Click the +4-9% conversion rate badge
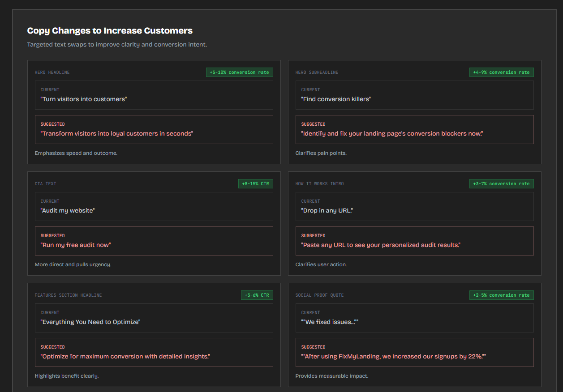The width and height of the screenshot is (563, 392). click(x=501, y=72)
